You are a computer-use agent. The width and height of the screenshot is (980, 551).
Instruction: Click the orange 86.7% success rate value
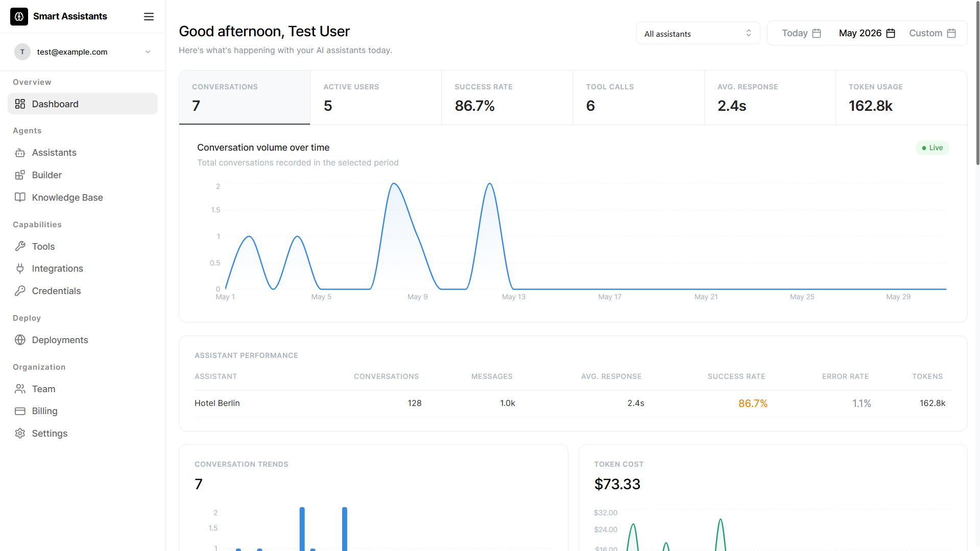click(x=753, y=403)
